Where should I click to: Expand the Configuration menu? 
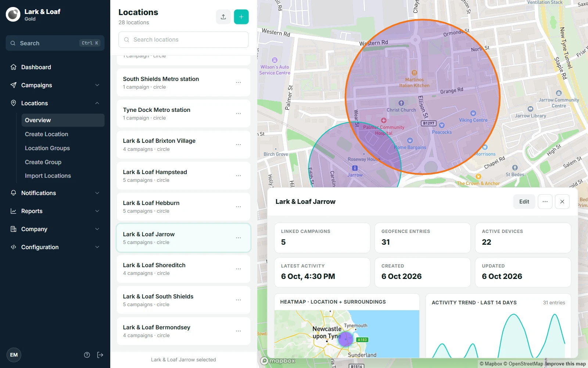point(55,247)
